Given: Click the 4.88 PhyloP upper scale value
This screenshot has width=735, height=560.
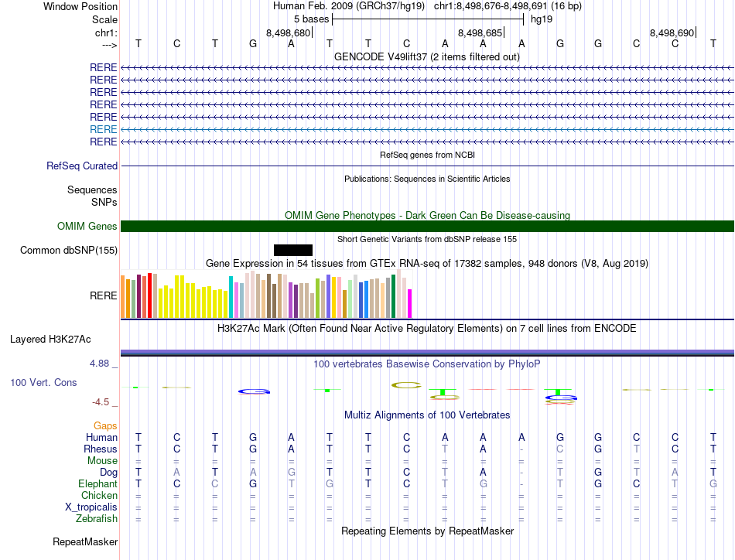Looking at the screenshot, I should tap(99, 364).
